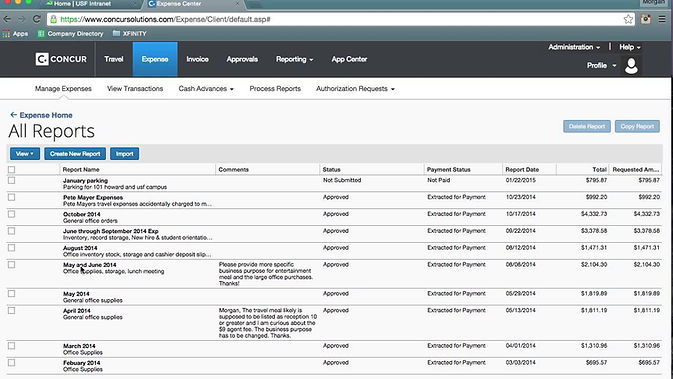Click the browser forward arrow
The height and width of the screenshot is (379, 673).
[21, 19]
